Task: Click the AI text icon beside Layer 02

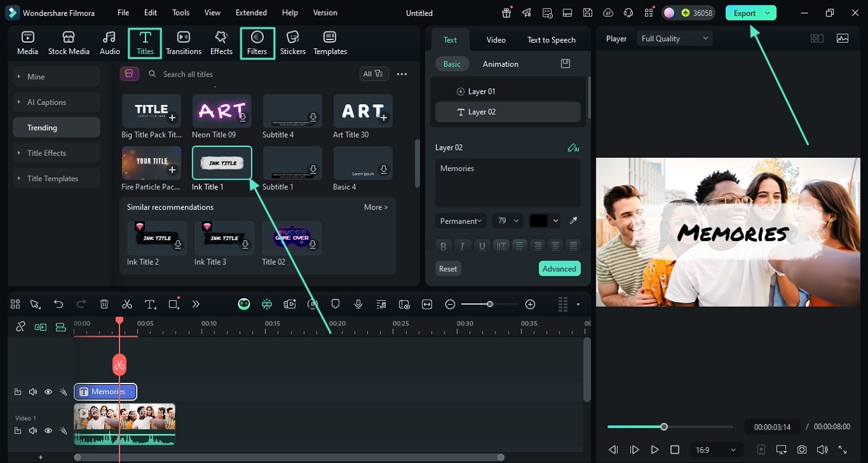Action: click(x=573, y=148)
